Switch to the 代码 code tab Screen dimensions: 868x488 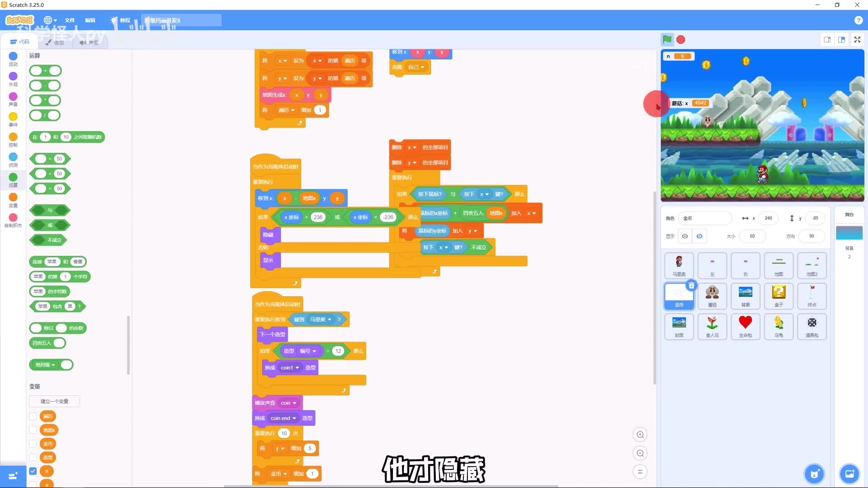point(19,42)
